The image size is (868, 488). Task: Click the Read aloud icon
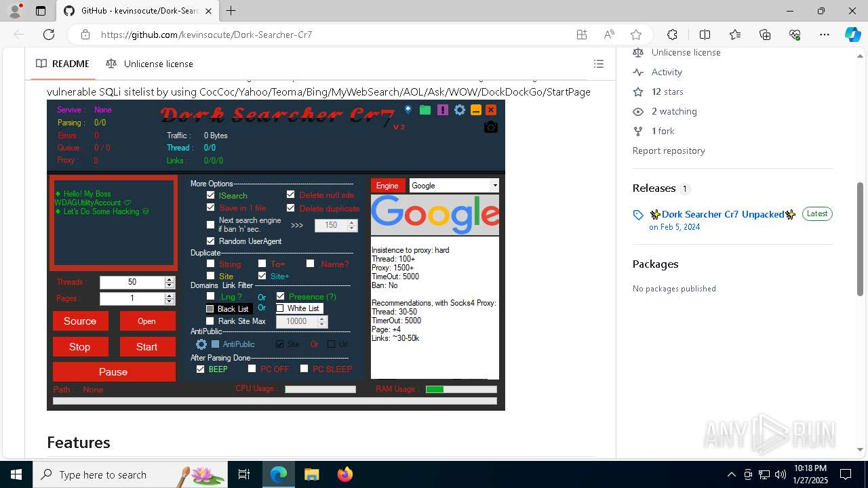(x=609, y=35)
